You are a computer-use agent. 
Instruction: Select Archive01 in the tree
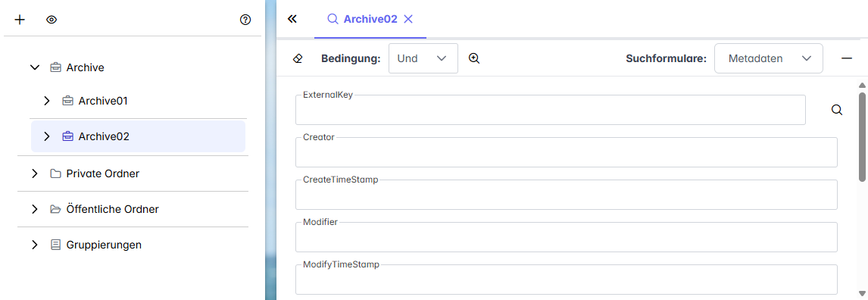tap(103, 101)
